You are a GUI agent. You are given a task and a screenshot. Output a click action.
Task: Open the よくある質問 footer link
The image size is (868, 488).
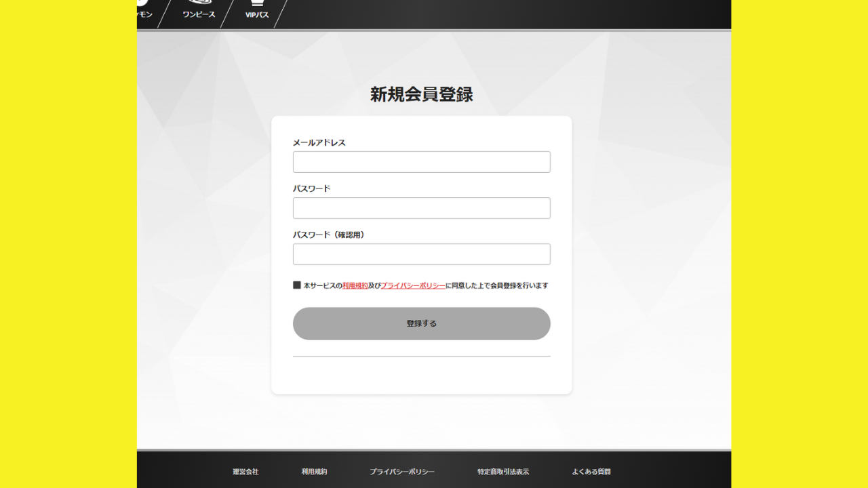(x=591, y=472)
